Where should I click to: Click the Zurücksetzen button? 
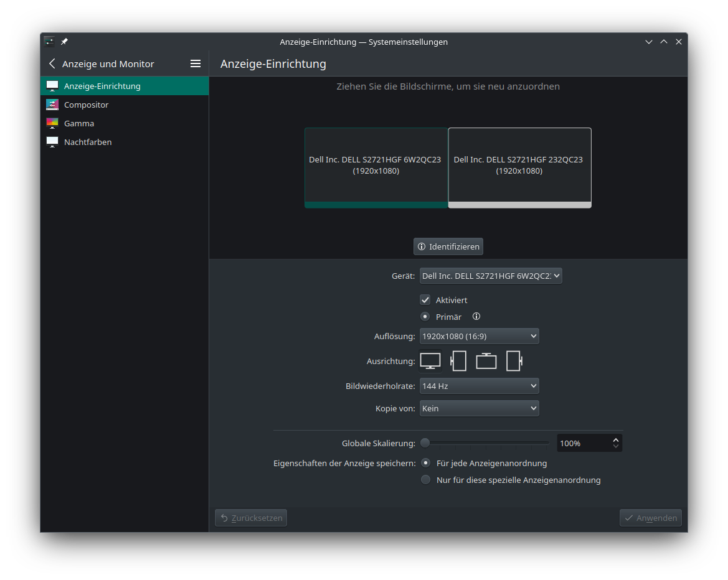pyautogui.click(x=251, y=518)
